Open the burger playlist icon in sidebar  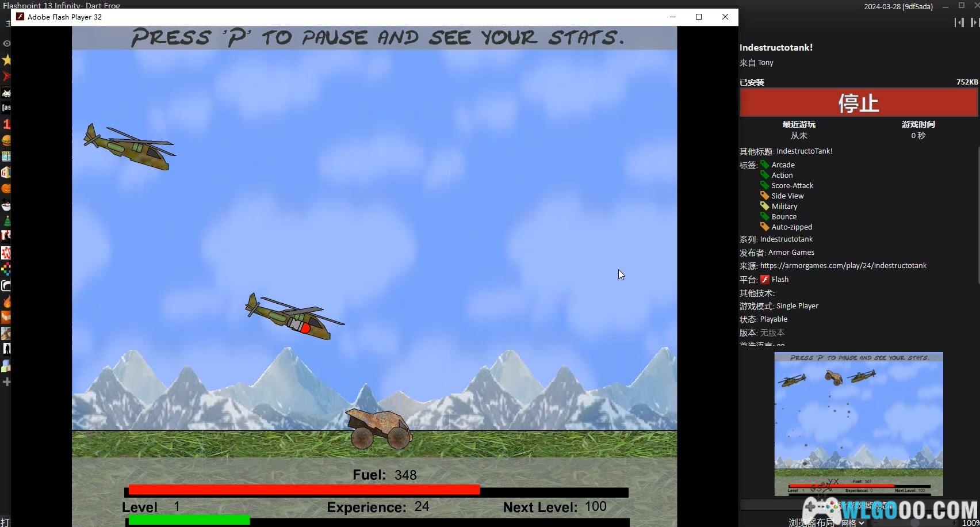[x=6, y=140]
